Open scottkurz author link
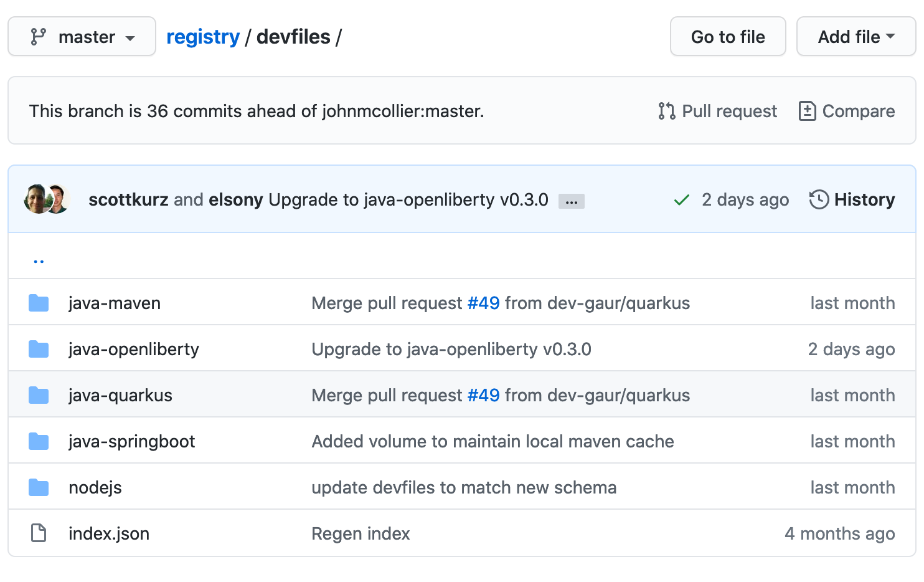 pos(128,199)
